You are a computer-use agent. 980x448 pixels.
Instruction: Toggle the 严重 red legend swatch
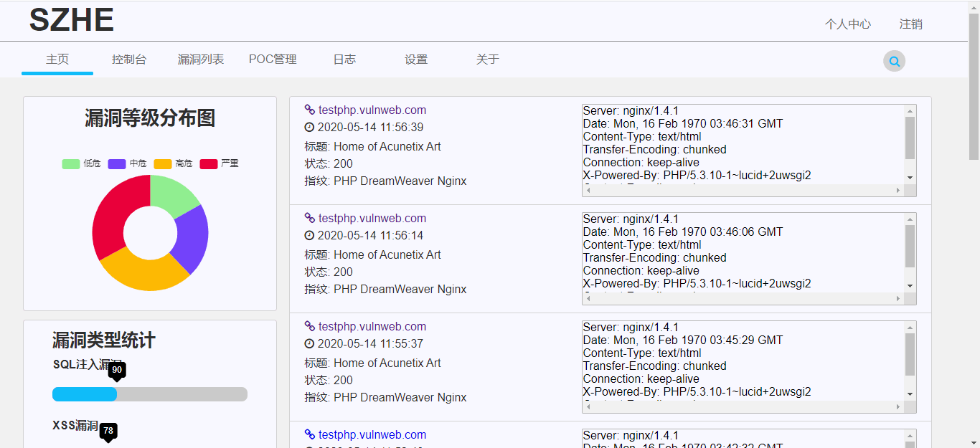coord(209,163)
